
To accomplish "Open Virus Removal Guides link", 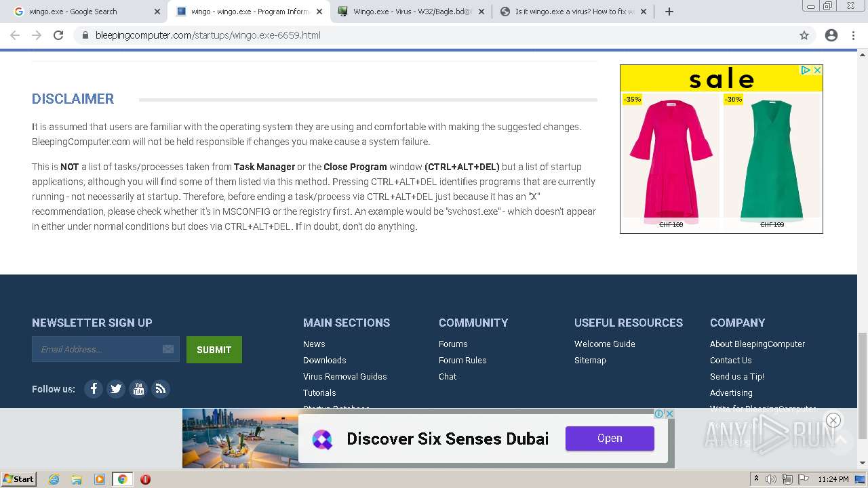I will [x=345, y=376].
